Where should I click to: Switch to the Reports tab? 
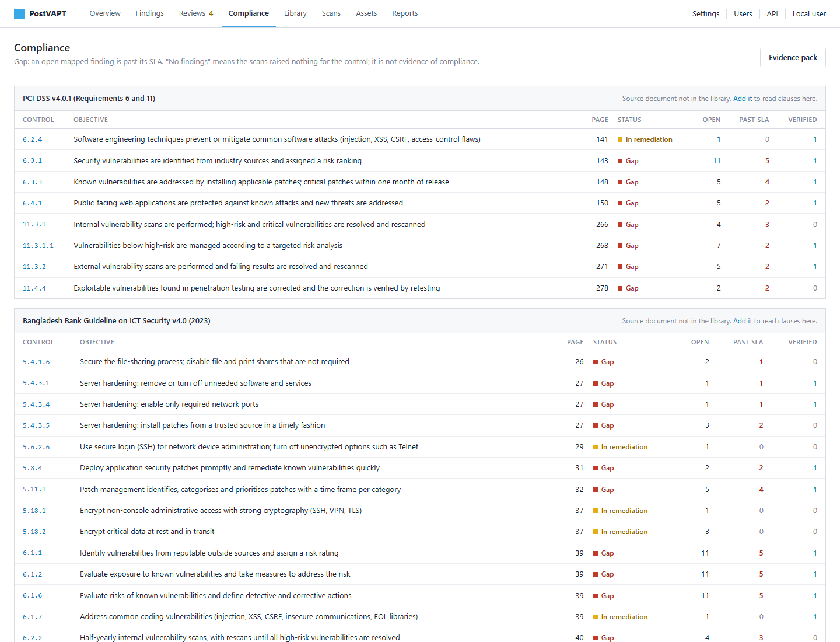(405, 13)
